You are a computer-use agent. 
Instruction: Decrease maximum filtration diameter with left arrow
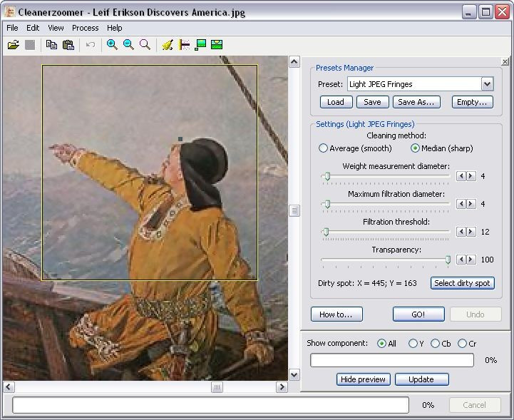coord(461,204)
